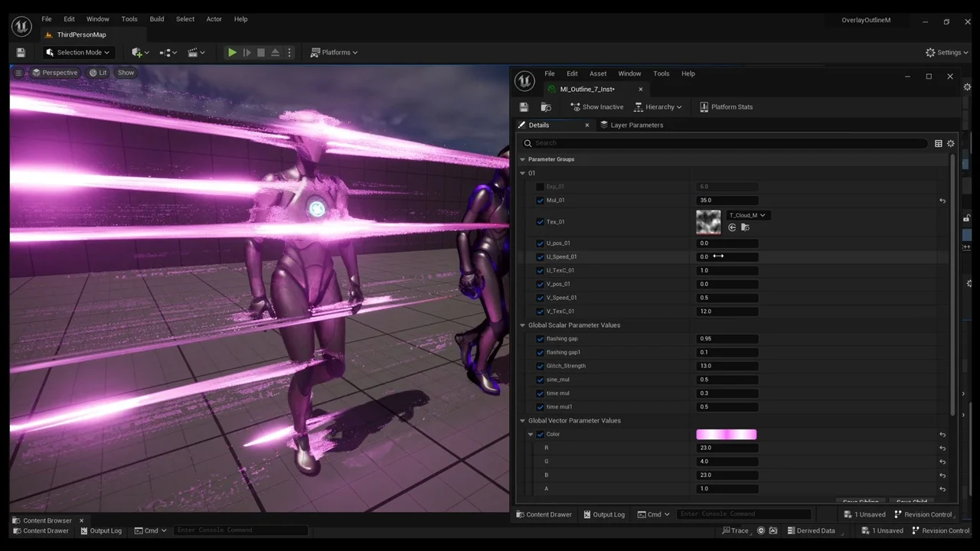Open the Selection Mode dropdown
The image size is (980, 551).
click(x=77, y=53)
